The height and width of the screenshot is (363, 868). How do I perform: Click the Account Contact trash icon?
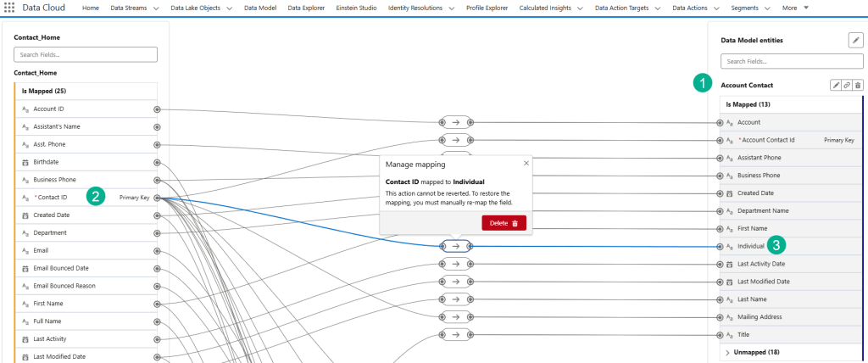tap(857, 85)
